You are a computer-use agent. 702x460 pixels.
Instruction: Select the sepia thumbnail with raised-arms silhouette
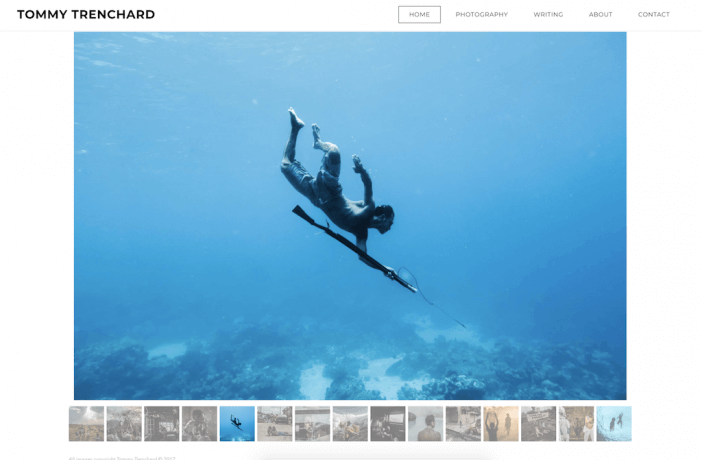click(501, 424)
